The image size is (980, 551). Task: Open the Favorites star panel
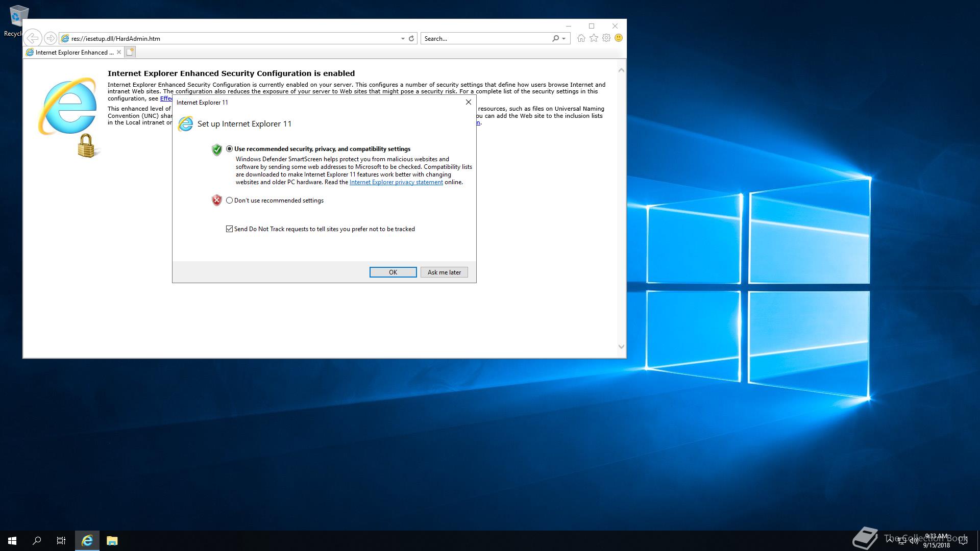[593, 38]
